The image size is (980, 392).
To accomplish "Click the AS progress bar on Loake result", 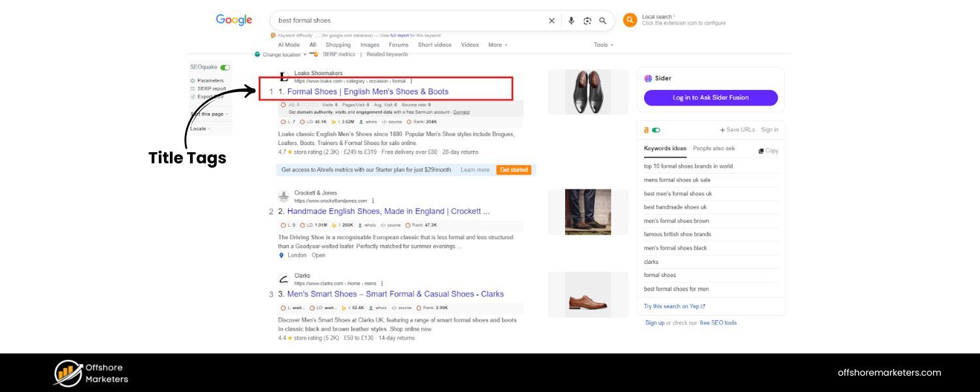I will coord(310,105).
